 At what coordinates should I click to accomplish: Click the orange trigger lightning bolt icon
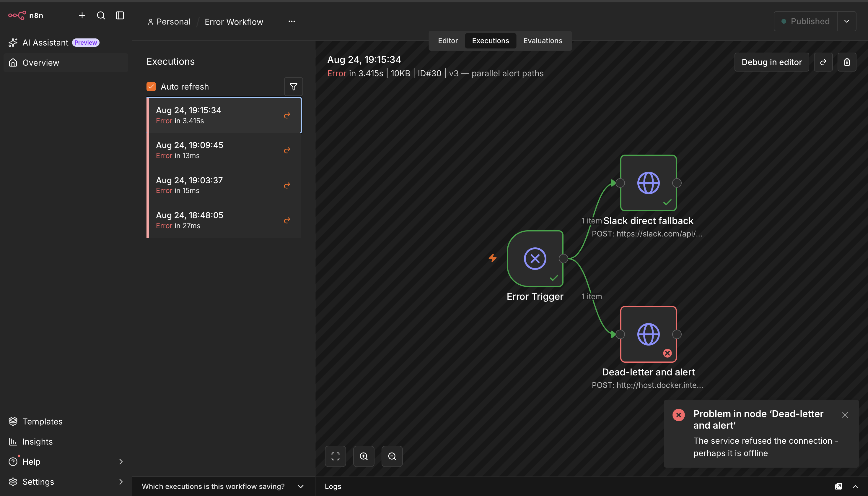pos(492,258)
